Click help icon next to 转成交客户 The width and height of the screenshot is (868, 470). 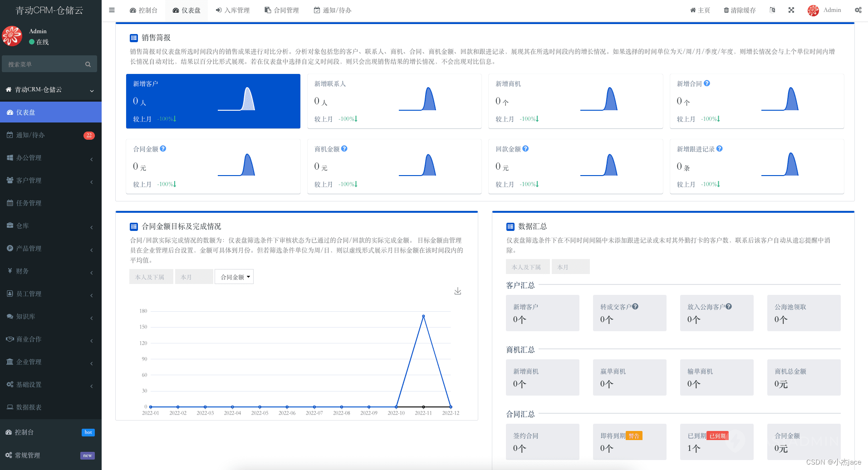[x=635, y=307]
